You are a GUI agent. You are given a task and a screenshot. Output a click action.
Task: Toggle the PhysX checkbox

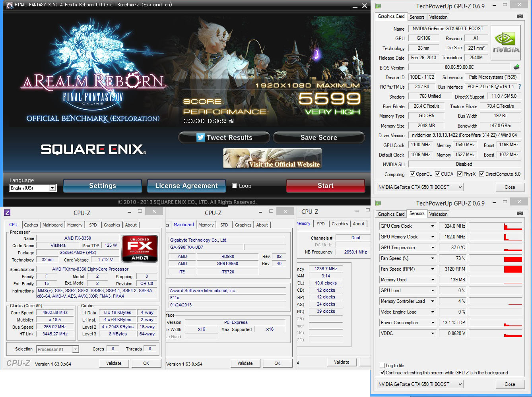(460, 174)
